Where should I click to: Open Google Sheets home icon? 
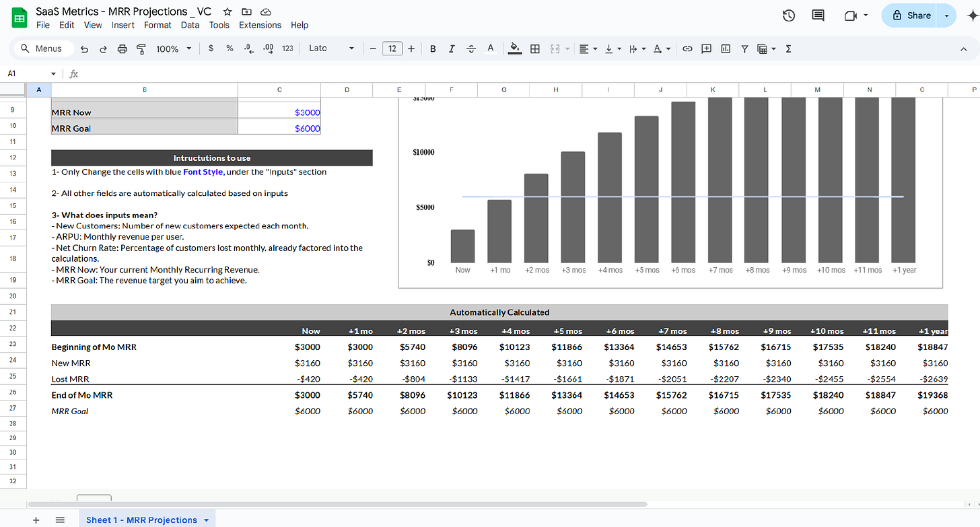click(x=18, y=17)
